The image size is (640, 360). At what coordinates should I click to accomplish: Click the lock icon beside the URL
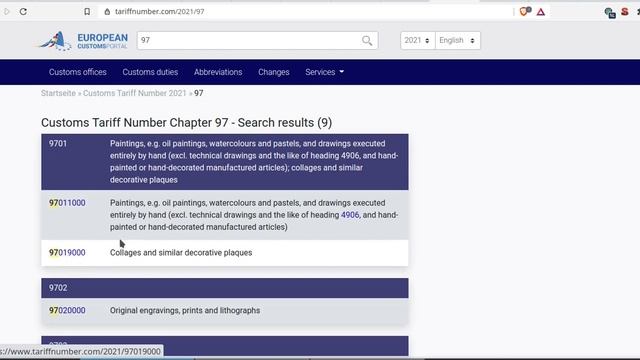(107, 11)
